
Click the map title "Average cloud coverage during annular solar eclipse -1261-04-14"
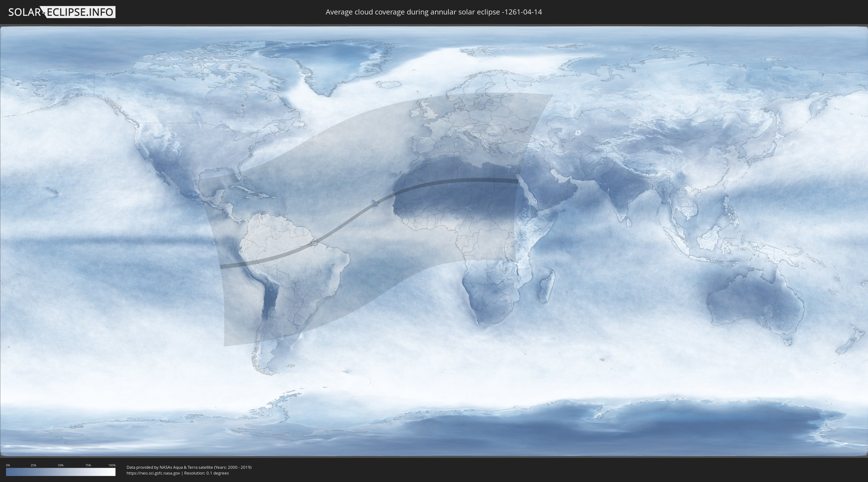tap(434, 12)
